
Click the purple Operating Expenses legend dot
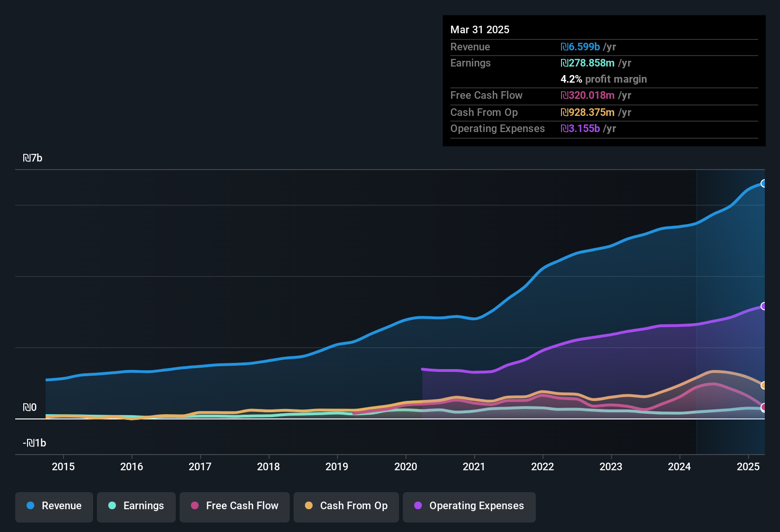click(x=418, y=506)
